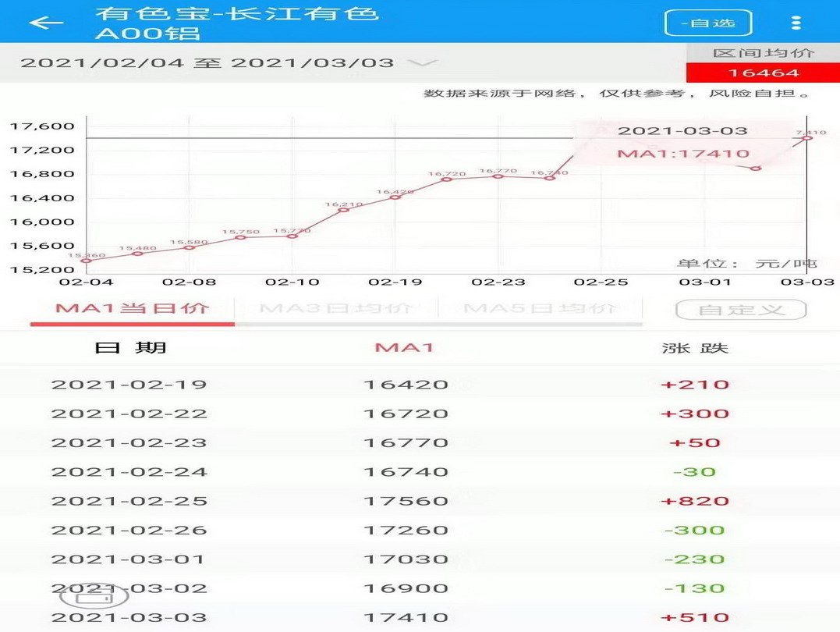The width and height of the screenshot is (840, 632).
Task: Switch to MA3日均价 tab
Action: (x=336, y=308)
